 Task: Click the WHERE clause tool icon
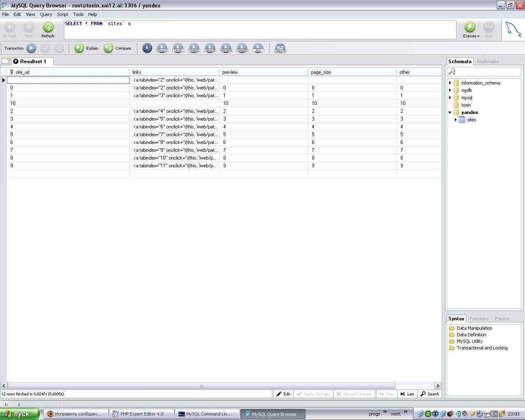194,48
